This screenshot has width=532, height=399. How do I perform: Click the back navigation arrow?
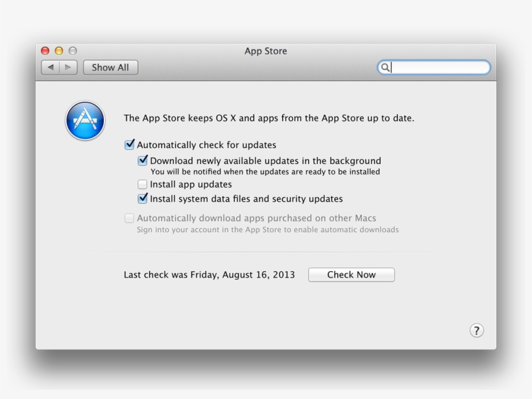(x=50, y=67)
